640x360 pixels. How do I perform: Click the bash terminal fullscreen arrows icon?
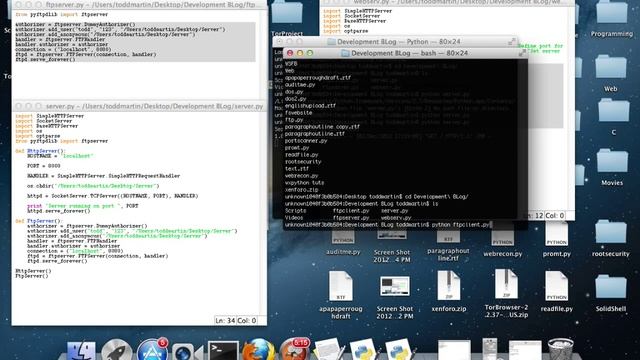pyautogui.click(x=522, y=53)
